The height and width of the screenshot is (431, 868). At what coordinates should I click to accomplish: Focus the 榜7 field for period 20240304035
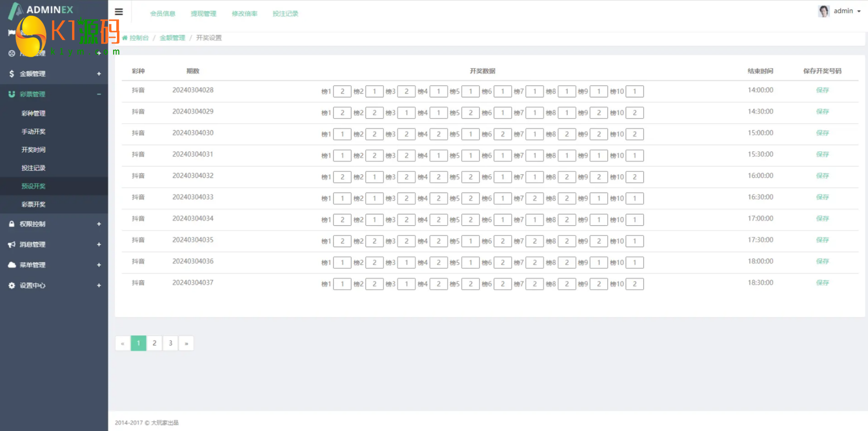(535, 241)
